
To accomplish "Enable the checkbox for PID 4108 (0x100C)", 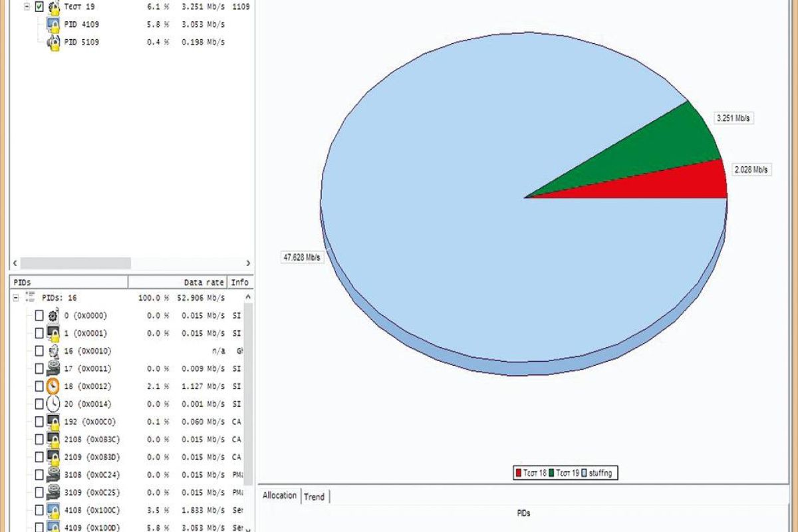I will [x=39, y=511].
